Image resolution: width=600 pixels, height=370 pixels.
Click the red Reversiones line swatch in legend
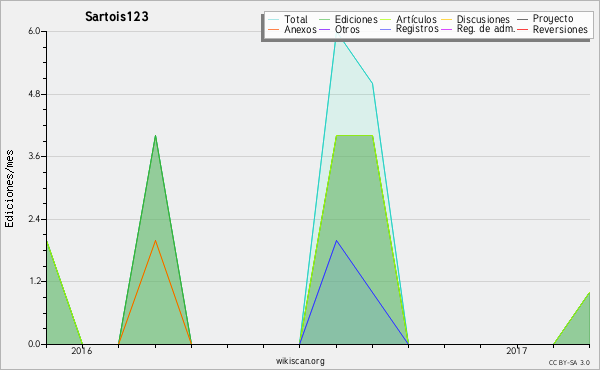tap(522, 29)
